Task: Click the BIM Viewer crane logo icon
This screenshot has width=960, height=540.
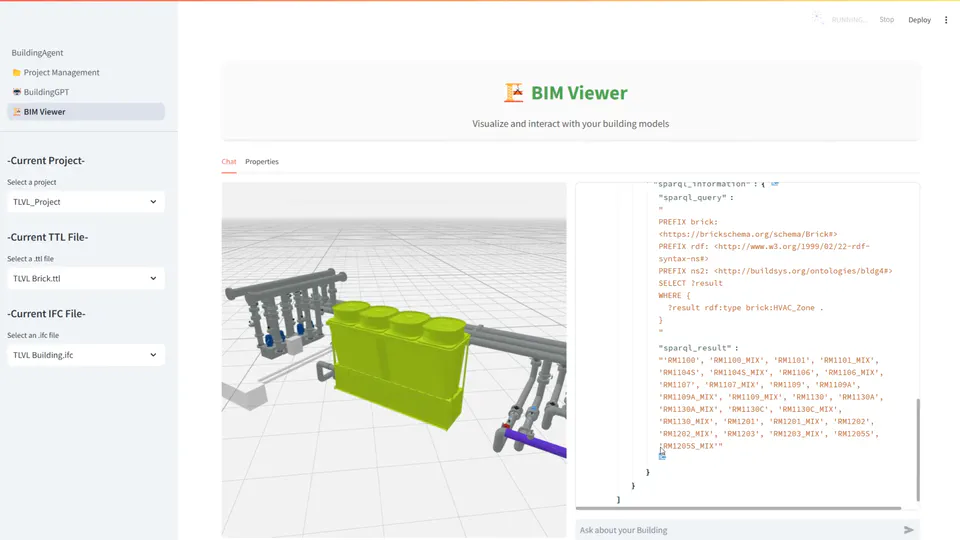Action: 514,92
